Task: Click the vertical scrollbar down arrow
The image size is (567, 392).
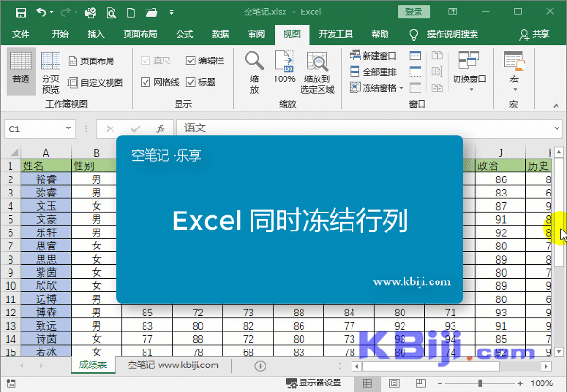Action: (x=559, y=351)
